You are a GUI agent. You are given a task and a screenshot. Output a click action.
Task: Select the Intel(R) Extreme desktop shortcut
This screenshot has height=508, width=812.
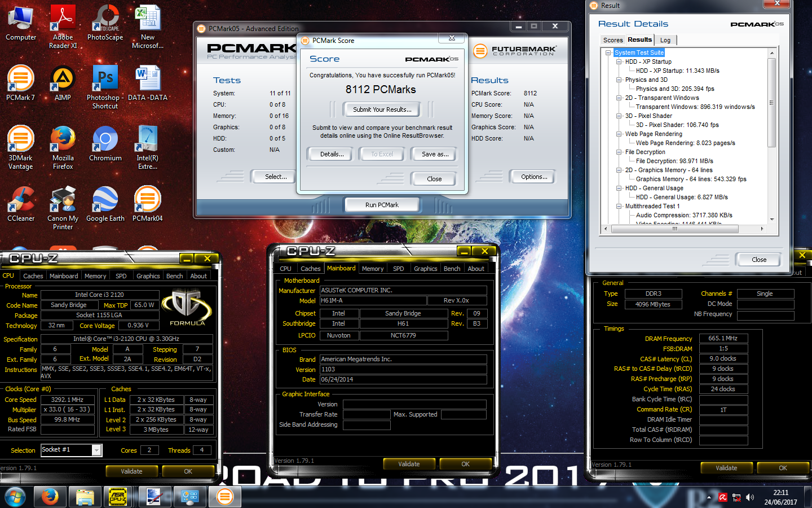pos(148,147)
